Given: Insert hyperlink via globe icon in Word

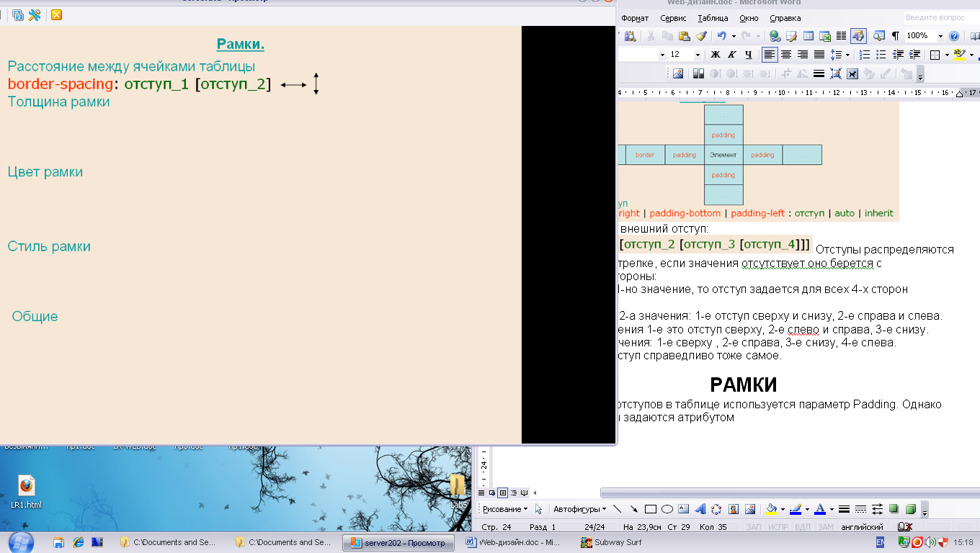Looking at the screenshot, I should tap(775, 36).
